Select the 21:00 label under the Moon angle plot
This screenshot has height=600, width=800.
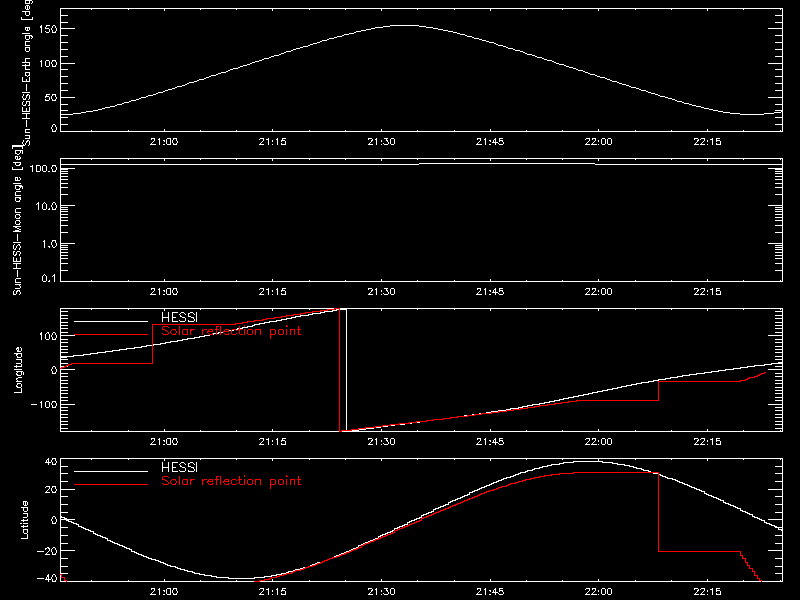[164, 292]
